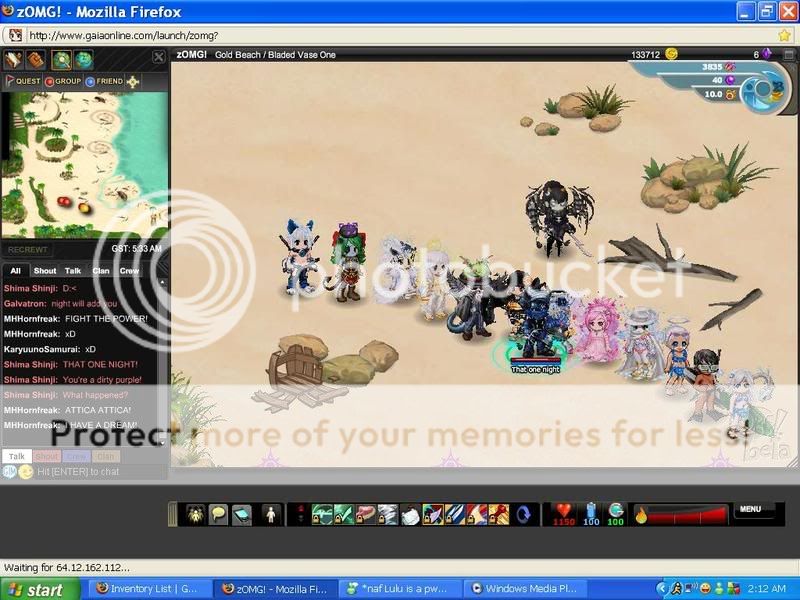Viewport: 800px width, 600px height.
Task: Click the KaryuunoSamurai chat name
Action: (x=42, y=349)
